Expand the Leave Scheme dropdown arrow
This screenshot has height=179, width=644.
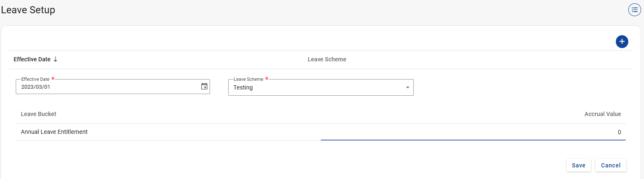coord(408,87)
